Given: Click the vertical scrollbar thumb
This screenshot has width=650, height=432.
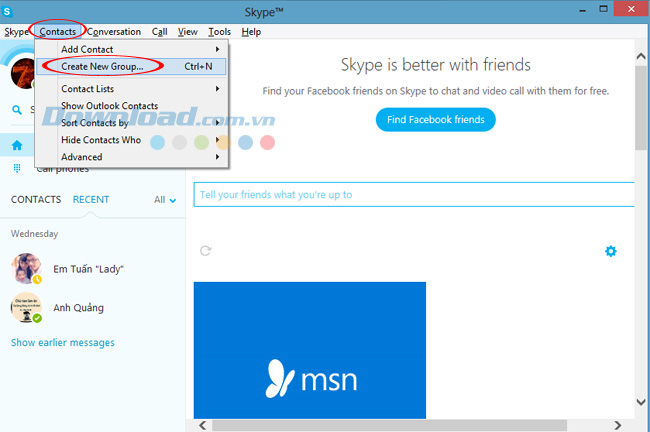Looking at the screenshot, I should (x=641, y=108).
